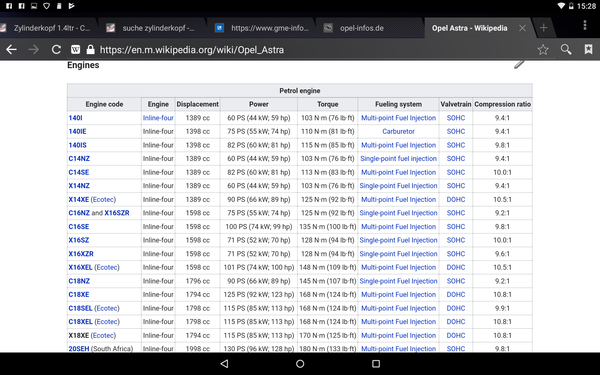Image resolution: width=600 pixels, height=375 pixels.
Task: Open the C18XE engine link
Action: point(79,294)
